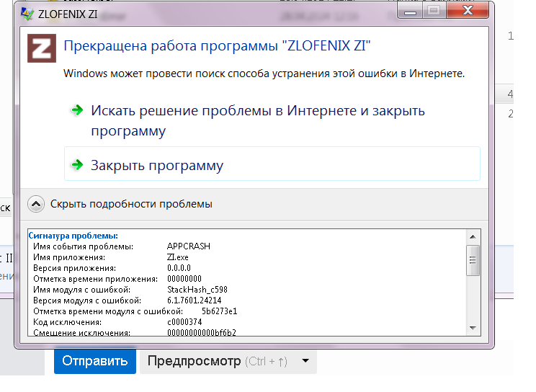Open the dropdown arrow next to 'Предпросмотр'
Screen dimensions: 536x392
click(x=305, y=360)
